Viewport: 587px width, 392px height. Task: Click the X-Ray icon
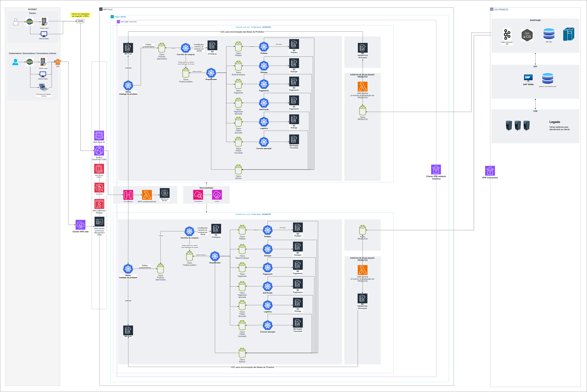coord(217,195)
